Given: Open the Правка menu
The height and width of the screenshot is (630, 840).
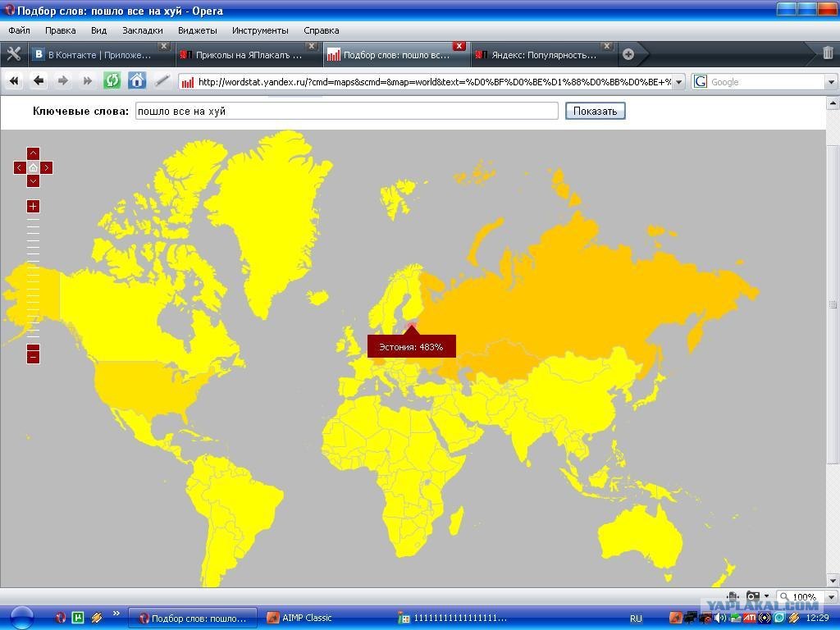Looking at the screenshot, I should (x=60, y=30).
